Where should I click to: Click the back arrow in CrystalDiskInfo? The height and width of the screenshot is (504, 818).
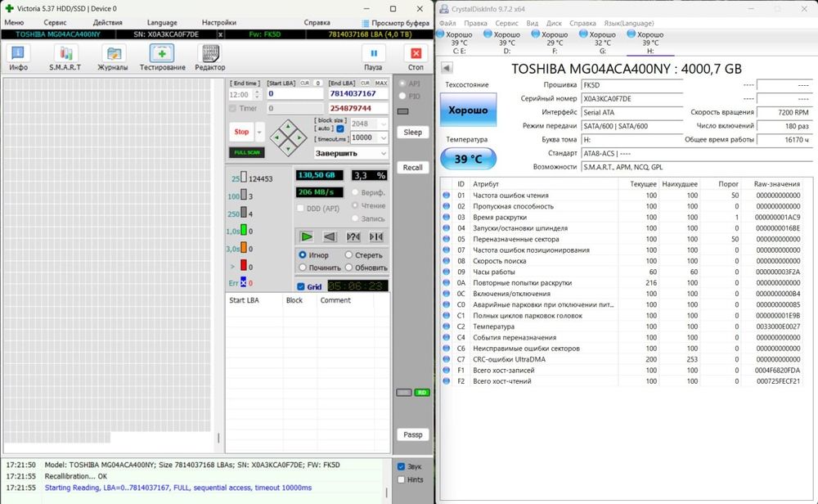(x=447, y=68)
